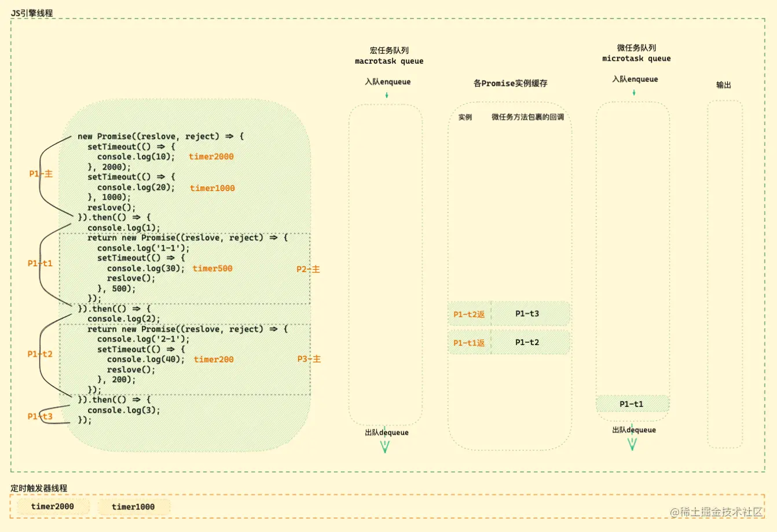Click inside the empty macrotask queue box

(386, 265)
